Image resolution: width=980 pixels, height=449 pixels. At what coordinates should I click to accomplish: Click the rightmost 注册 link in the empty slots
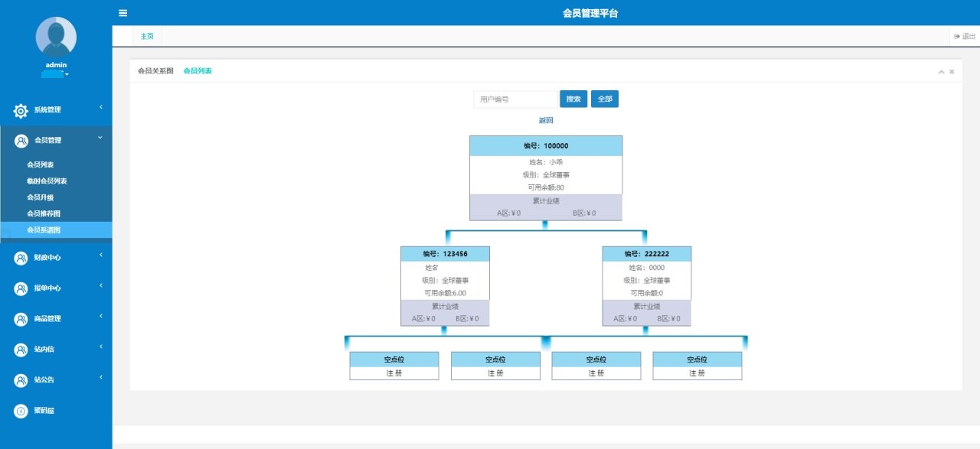tap(697, 373)
